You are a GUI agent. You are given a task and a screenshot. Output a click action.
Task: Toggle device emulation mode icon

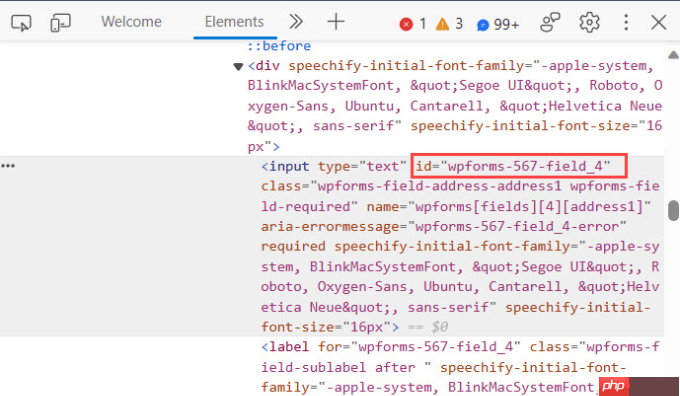[x=60, y=23]
